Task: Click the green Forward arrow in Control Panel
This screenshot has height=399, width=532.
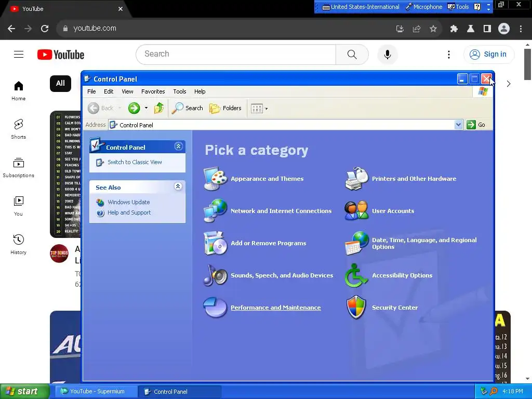Action: tap(134, 108)
